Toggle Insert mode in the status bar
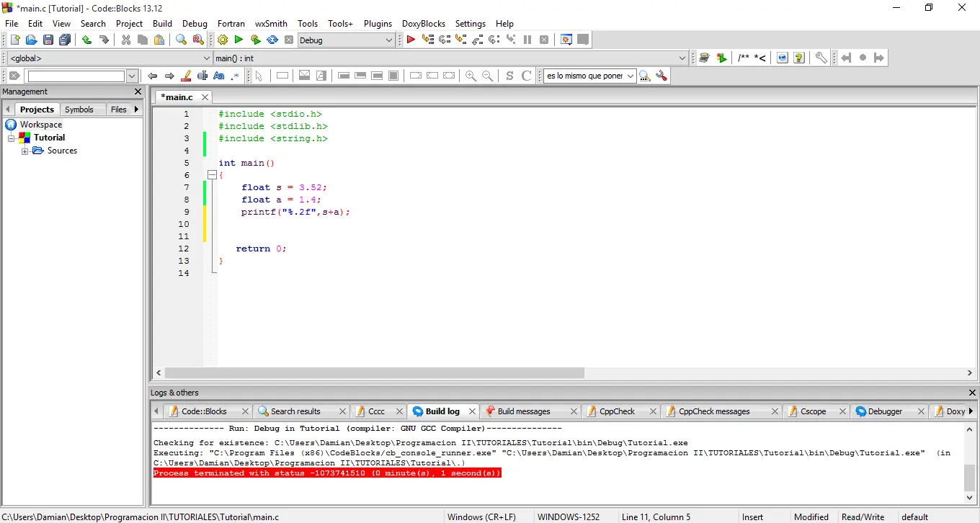 point(752,517)
